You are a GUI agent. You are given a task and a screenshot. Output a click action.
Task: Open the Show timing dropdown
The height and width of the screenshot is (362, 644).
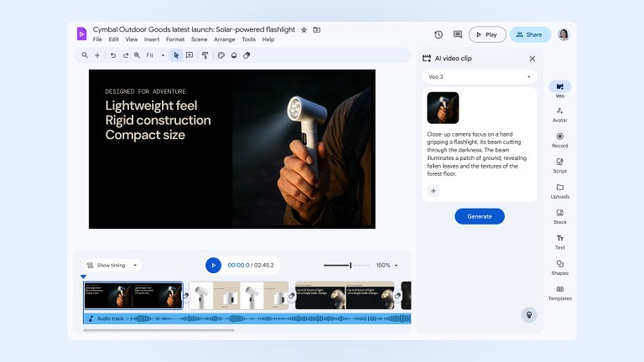click(x=112, y=265)
